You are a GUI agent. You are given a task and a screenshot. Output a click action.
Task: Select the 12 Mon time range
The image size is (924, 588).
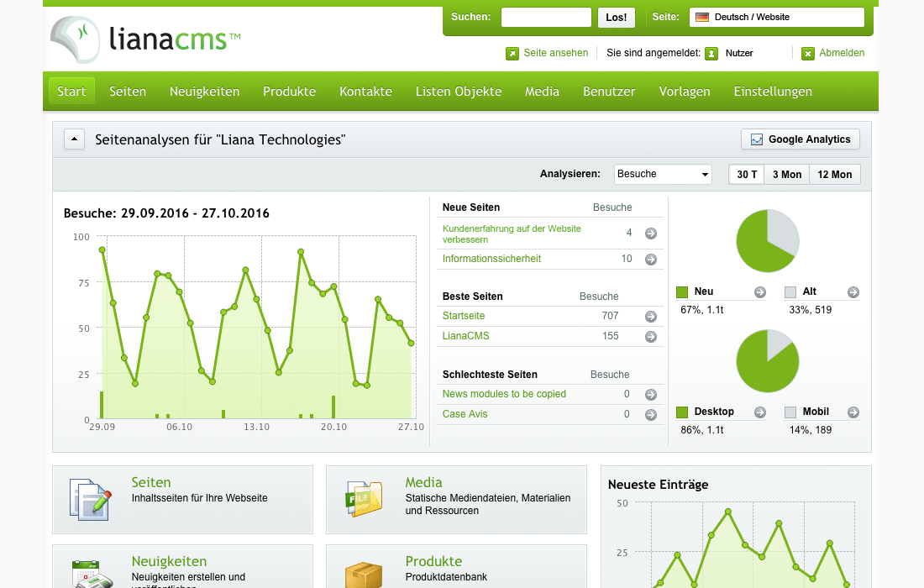pos(834,175)
